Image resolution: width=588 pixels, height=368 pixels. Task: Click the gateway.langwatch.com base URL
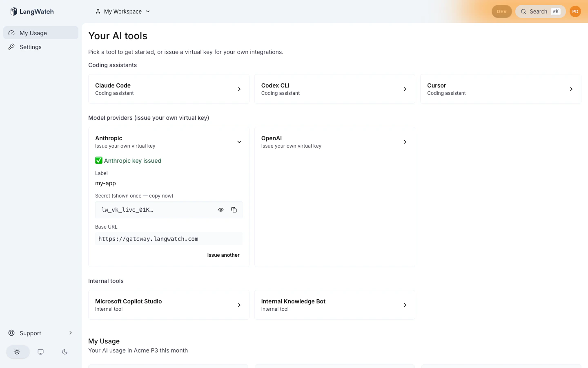point(169,239)
